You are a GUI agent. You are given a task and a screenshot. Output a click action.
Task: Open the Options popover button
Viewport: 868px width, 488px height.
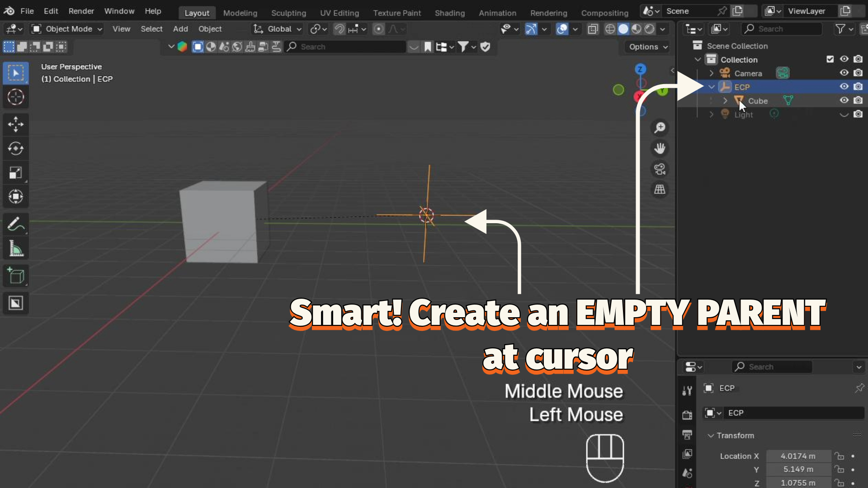click(648, 47)
